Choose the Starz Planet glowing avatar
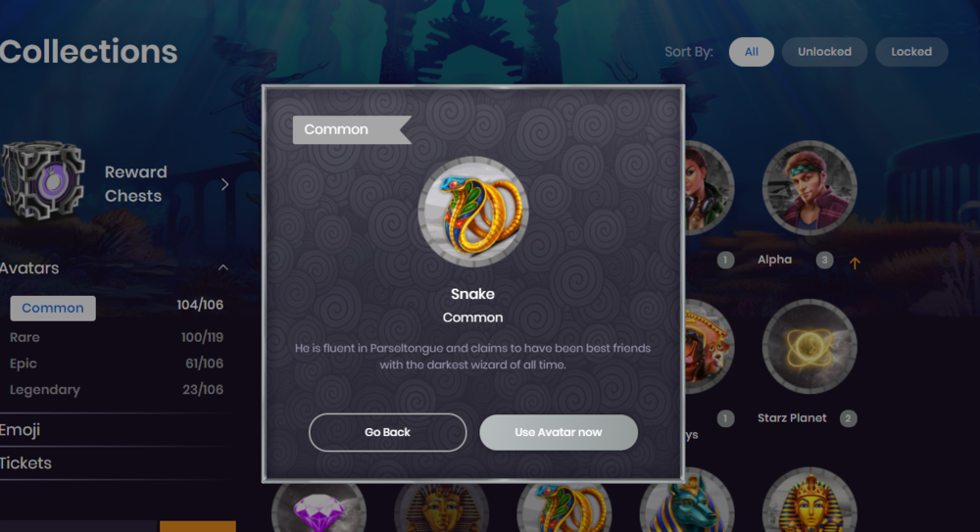This screenshot has height=532, width=980. point(809,346)
